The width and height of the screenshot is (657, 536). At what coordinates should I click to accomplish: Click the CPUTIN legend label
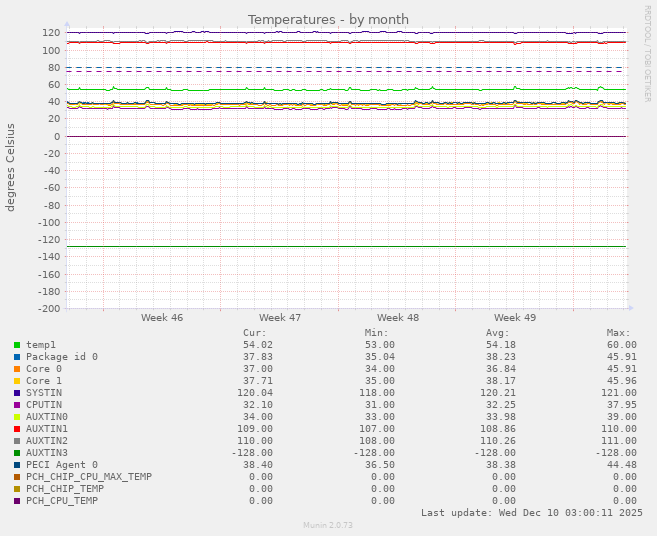pos(44,405)
